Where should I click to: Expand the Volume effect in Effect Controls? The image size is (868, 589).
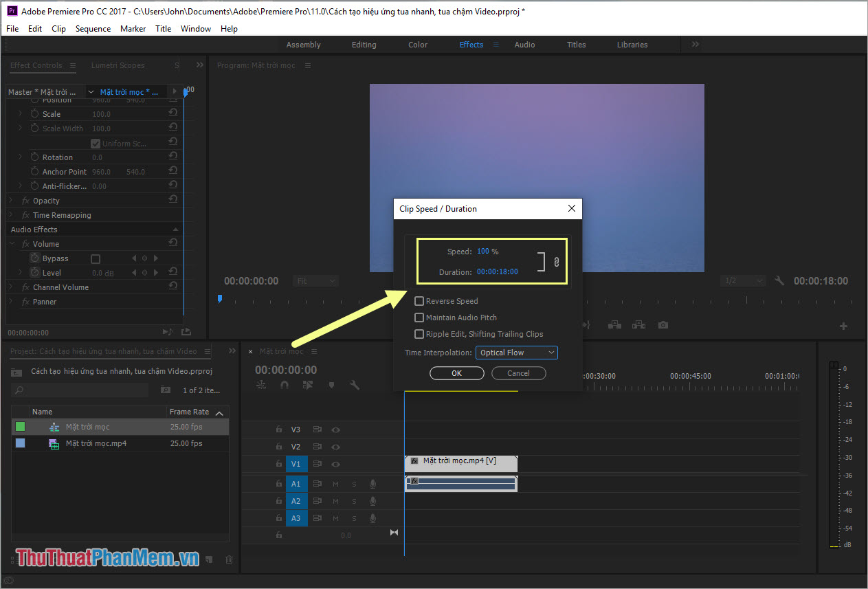11,243
